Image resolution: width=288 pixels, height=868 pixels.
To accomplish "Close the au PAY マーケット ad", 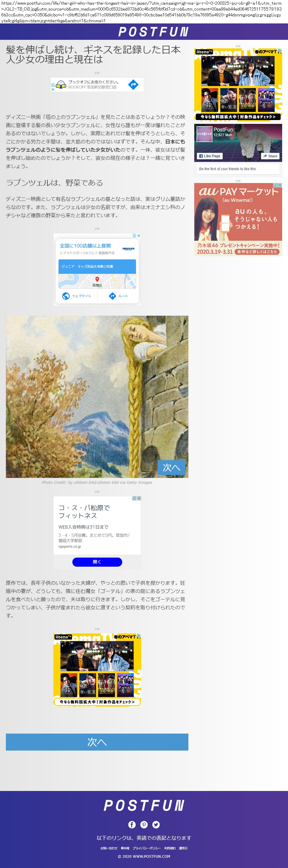I will pyautogui.click(x=280, y=185).
